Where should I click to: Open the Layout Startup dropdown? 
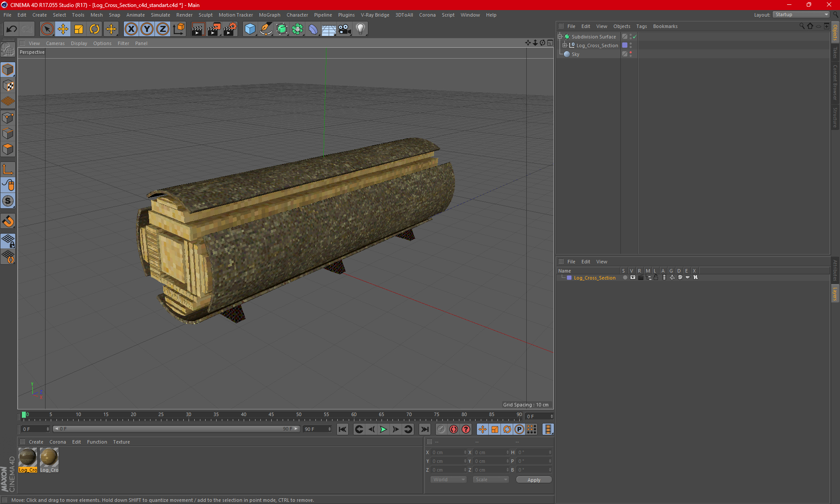point(801,14)
